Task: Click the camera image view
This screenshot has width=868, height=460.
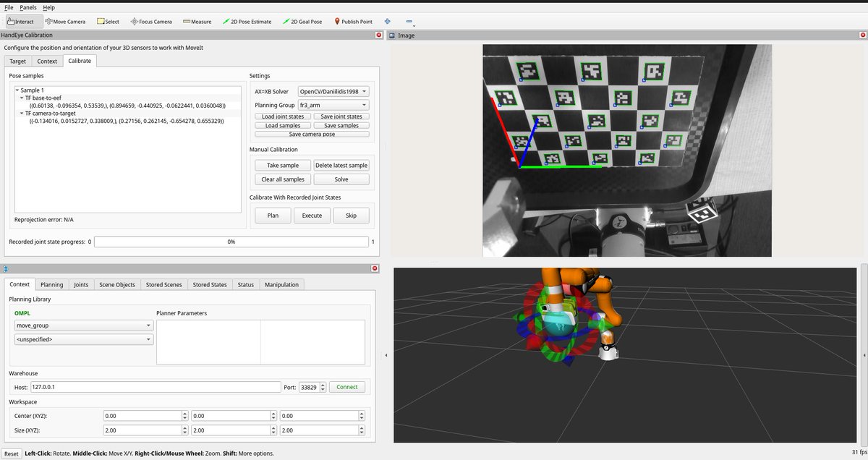Action: (627, 150)
